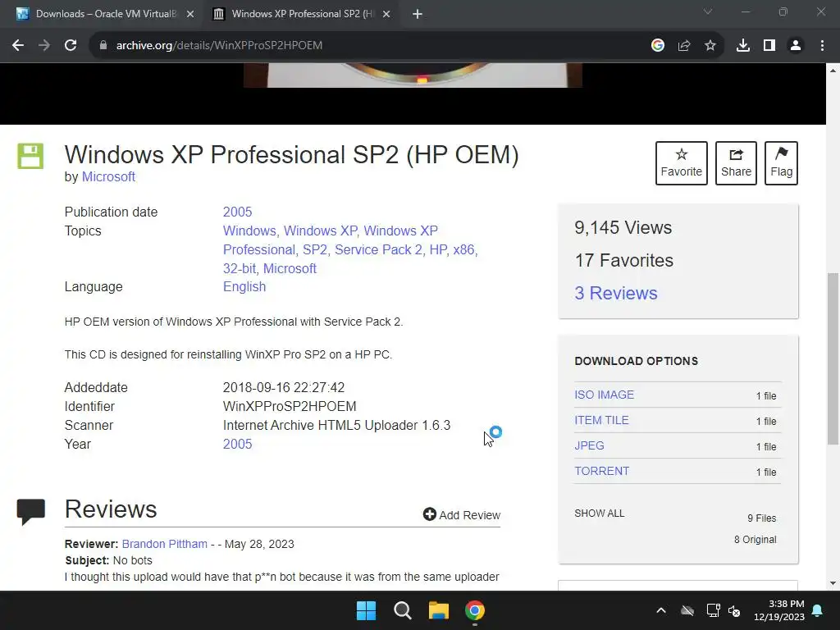Close the Downloads – Oracle VM VirtualBox tab
Image resolution: width=840 pixels, height=630 pixels.
pos(190,14)
